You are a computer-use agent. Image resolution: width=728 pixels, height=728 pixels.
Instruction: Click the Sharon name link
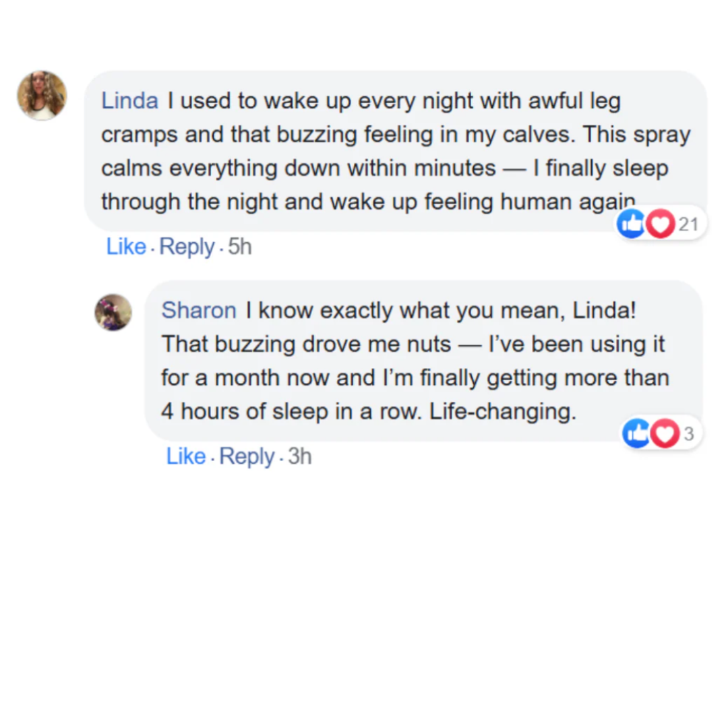(x=199, y=311)
